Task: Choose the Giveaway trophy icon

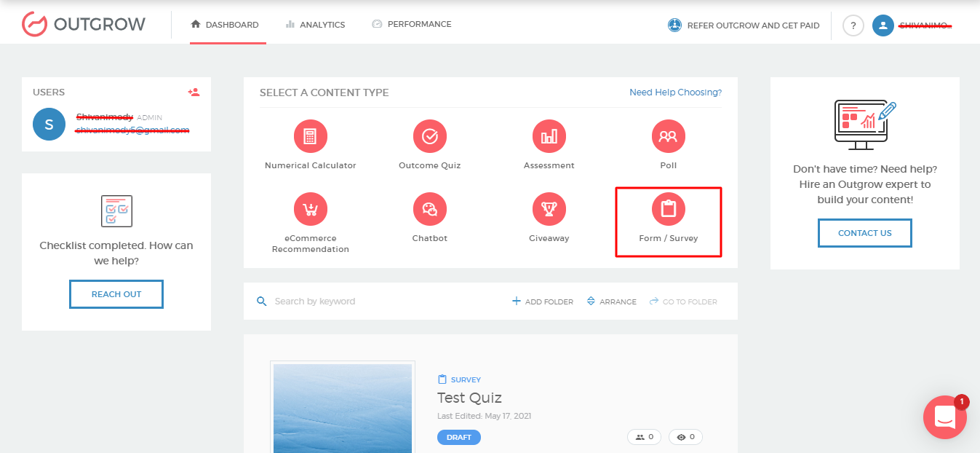Action: [x=549, y=209]
